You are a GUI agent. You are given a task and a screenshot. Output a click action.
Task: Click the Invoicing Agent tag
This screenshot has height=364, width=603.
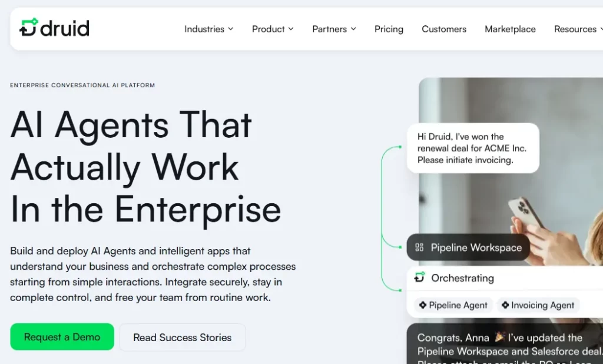pos(537,305)
